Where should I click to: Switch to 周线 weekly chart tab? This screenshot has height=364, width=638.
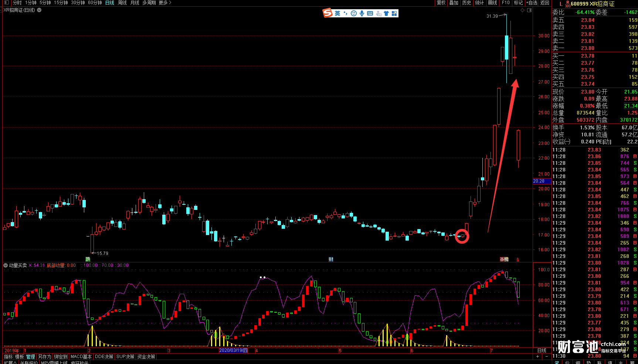[122, 3]
